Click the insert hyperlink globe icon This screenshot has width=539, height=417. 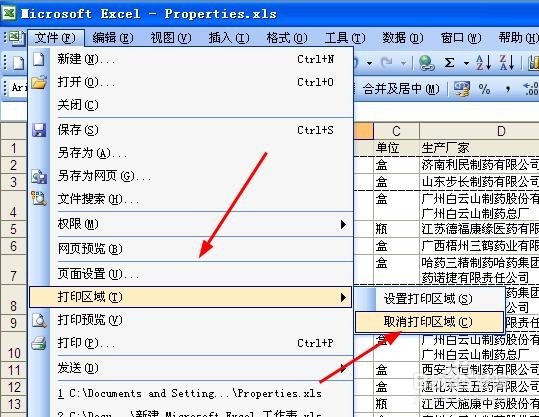coord(427,63)
